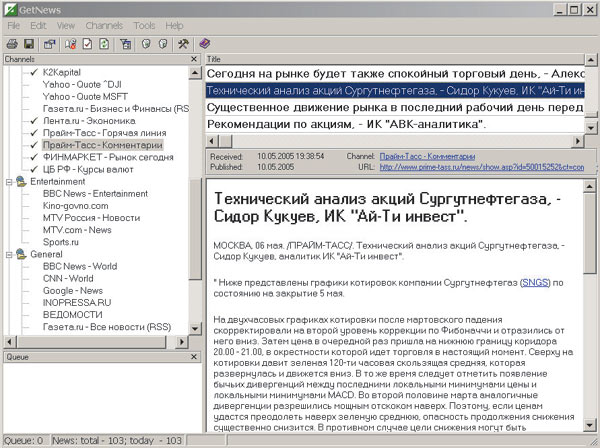Viewport: 600px width, 448px height.
Task: Click the floppy disk save icon
Action: click(x=29, y=44)
